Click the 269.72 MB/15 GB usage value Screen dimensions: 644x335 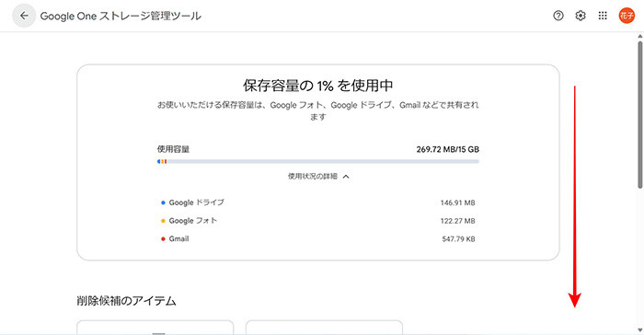[448, 149]
